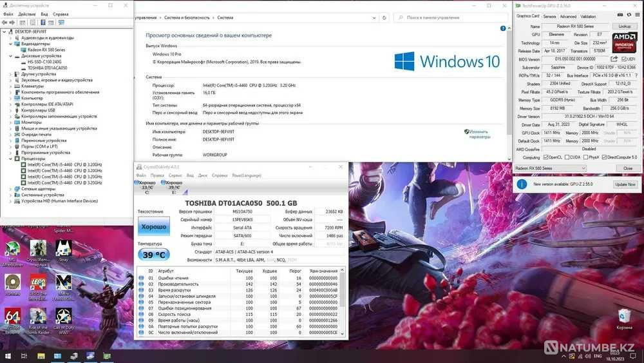The width and height of the screenshot is (644, 363).
Task: Switch to Advanced tab in GPU-Z
Action: [x=568, y=17]
